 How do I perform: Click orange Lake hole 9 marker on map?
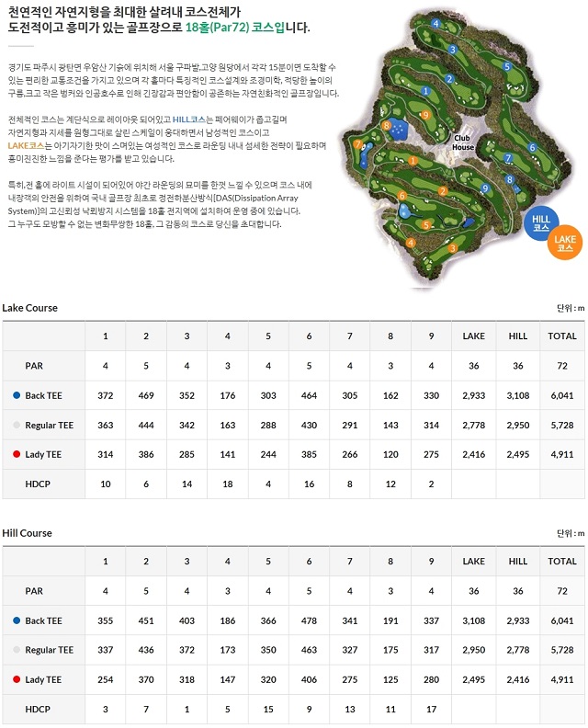[425, 115]
